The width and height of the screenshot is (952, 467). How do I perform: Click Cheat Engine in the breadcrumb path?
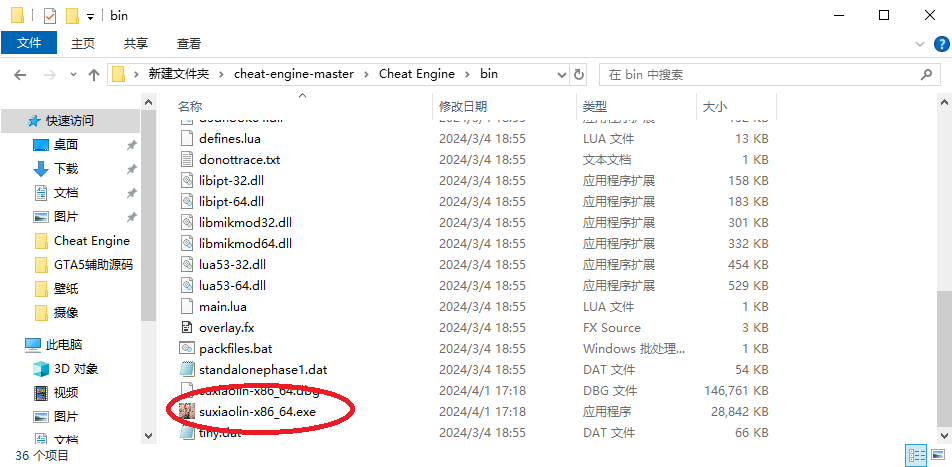(416, 74)
